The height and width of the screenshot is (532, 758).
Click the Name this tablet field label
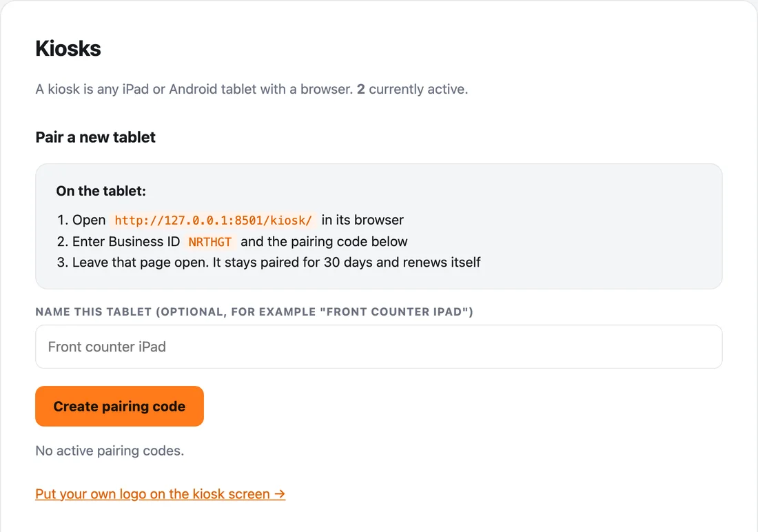click(254, 312)
